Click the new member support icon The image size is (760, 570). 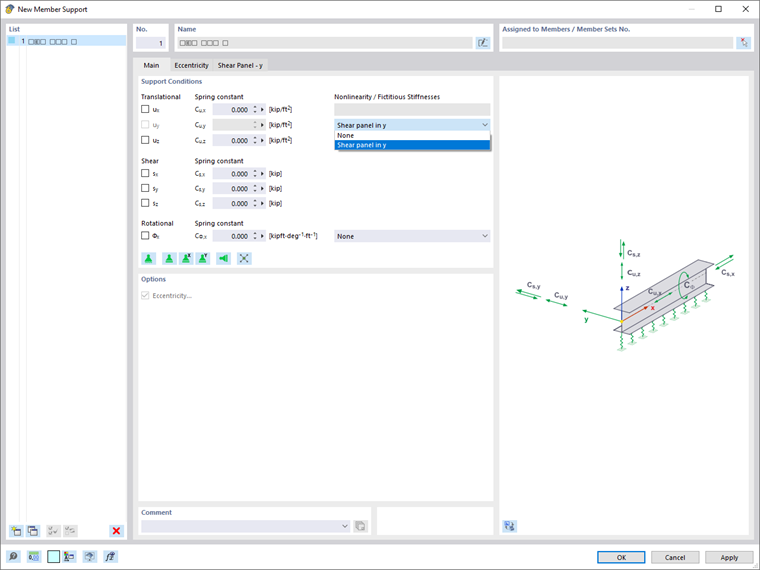click(16, 531)
